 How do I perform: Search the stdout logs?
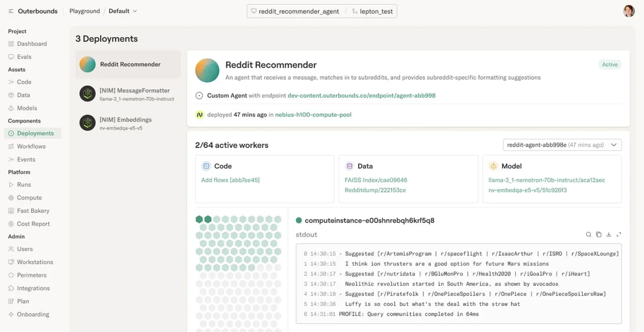coord(588,235)
